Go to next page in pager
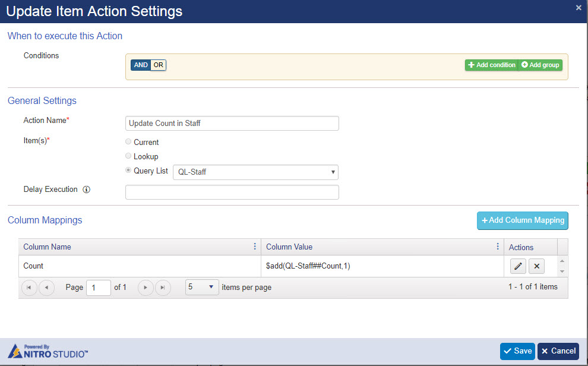588x366 pixels. tap(146, 288)
